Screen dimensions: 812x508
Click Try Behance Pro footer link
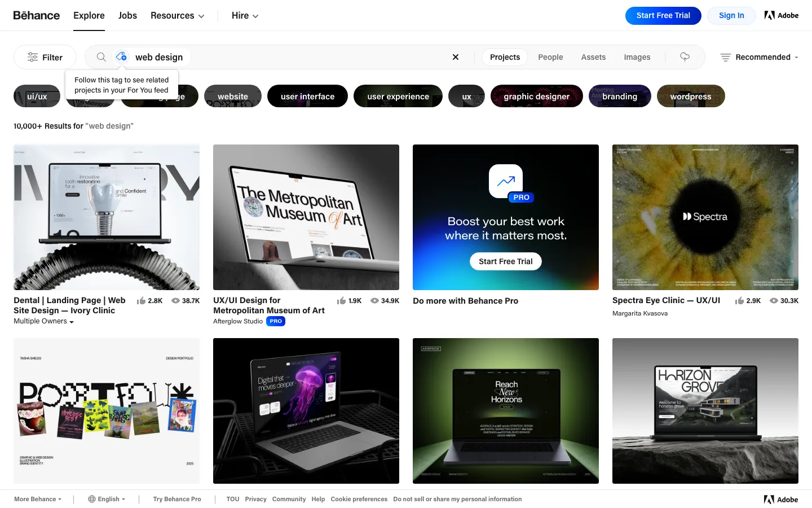pyautogui.click(x=177, y=499)
